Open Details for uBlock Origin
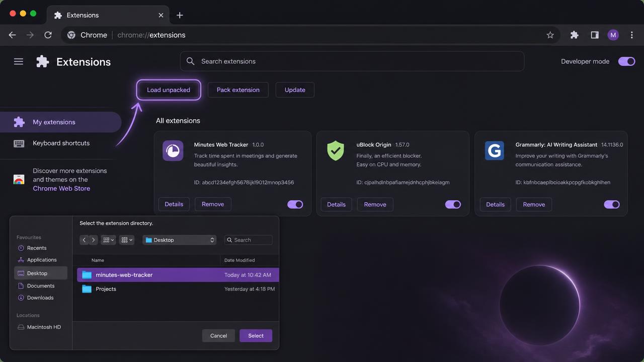 [x=336, y=205]
